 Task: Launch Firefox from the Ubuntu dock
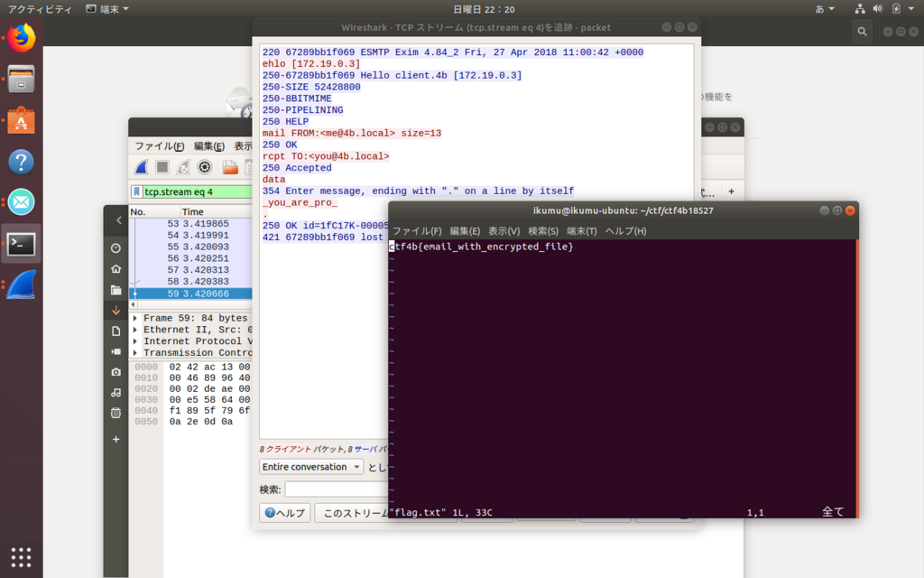(x=22, y=38)
